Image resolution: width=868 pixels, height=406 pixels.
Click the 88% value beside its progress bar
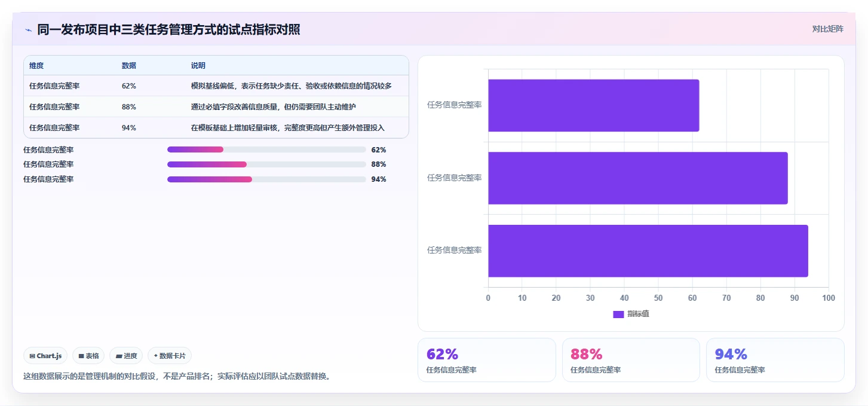click(379, 164)
